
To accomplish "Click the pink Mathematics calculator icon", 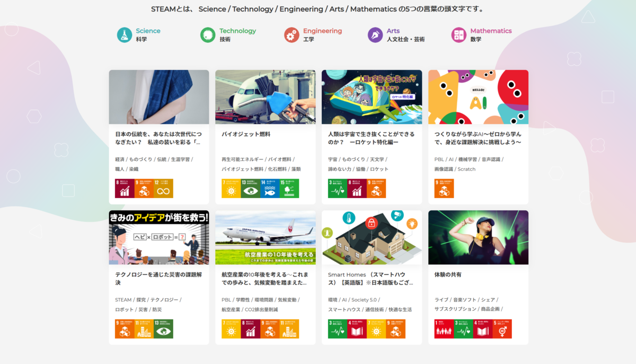I will pos(459,35).
